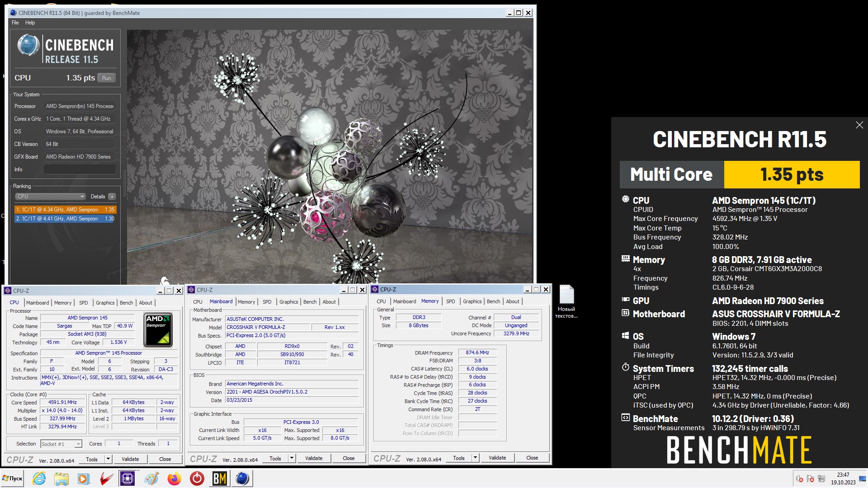Launch Windows Media Player from taskbar
The height and width of the screenshot is (488, 868).
84,479
